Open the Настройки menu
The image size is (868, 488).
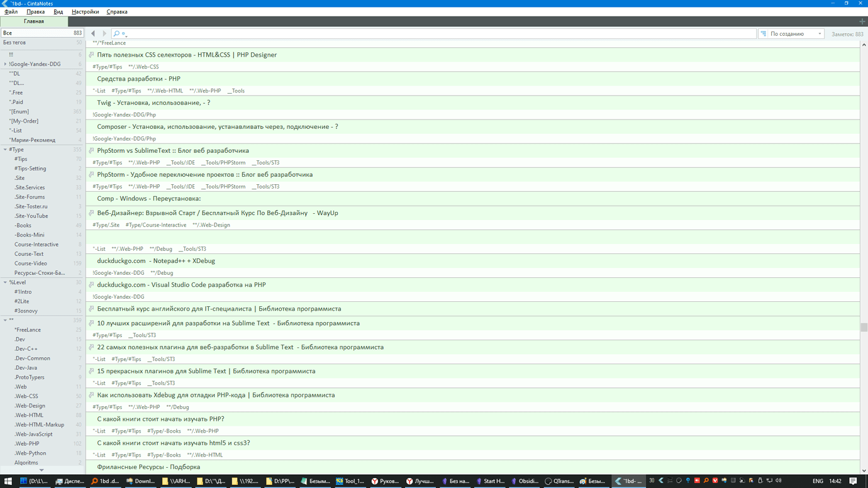click(x=85, y=12)
